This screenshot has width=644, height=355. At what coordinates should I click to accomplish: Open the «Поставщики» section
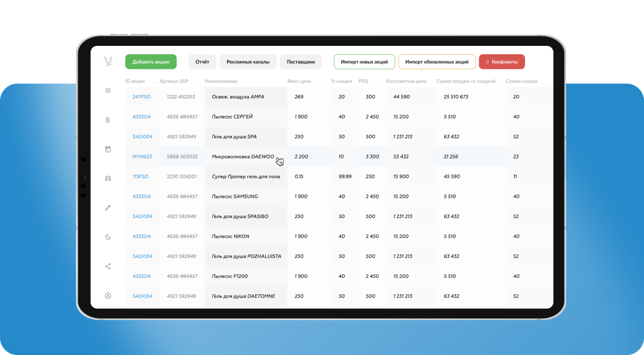301,62
